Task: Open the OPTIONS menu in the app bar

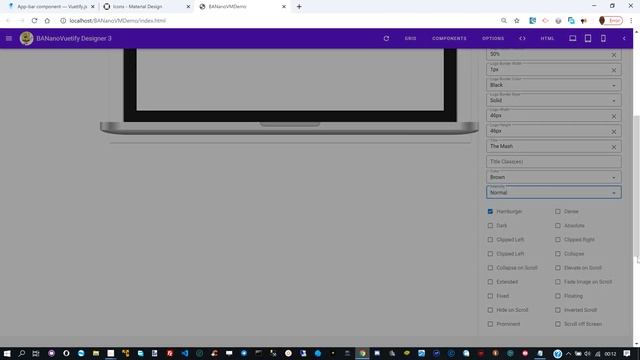Action: pos(493,38)
